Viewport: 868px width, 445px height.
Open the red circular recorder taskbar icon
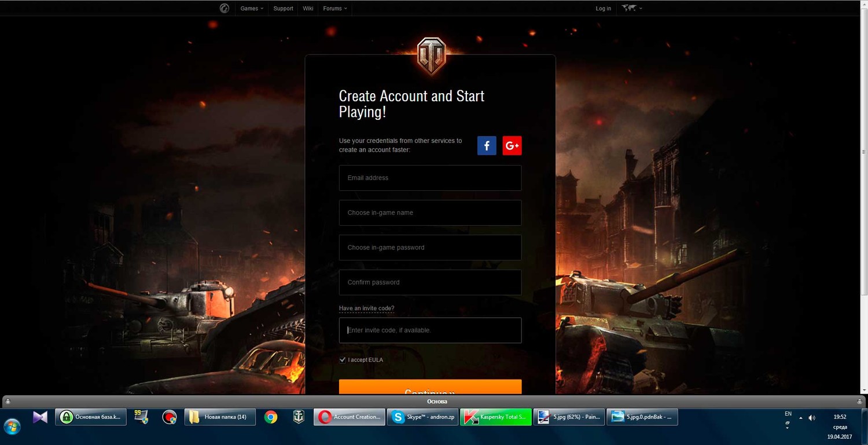coord(170,417)
